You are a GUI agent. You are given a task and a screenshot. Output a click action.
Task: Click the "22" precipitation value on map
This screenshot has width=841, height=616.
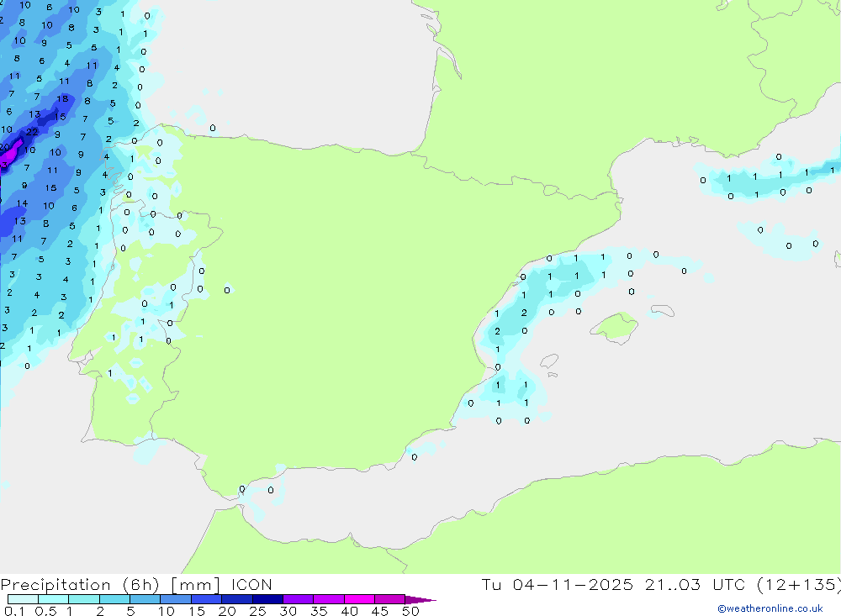32,131
